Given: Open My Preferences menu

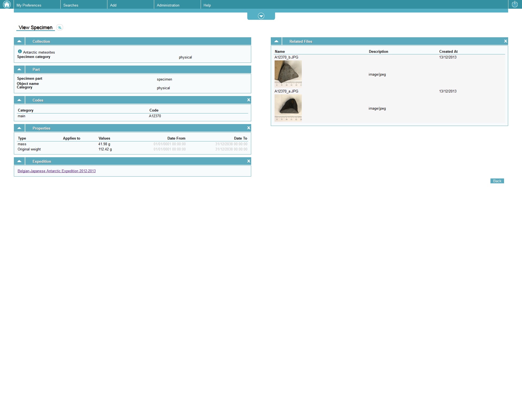Looking at the screenshot, I should (x=29, y=5).
